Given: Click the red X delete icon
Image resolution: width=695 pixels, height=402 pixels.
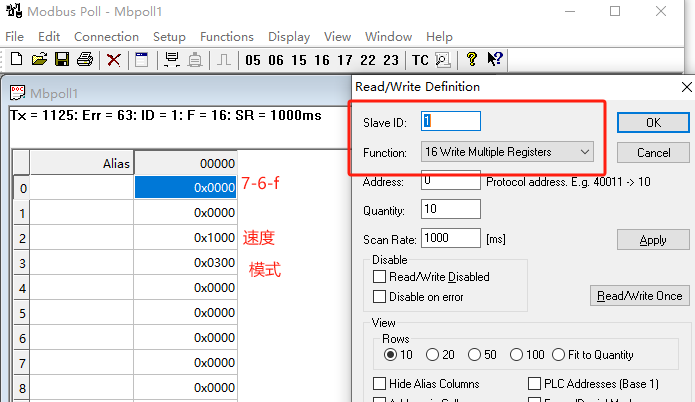Looking at the screenshot, I should [x=114, y=60].
